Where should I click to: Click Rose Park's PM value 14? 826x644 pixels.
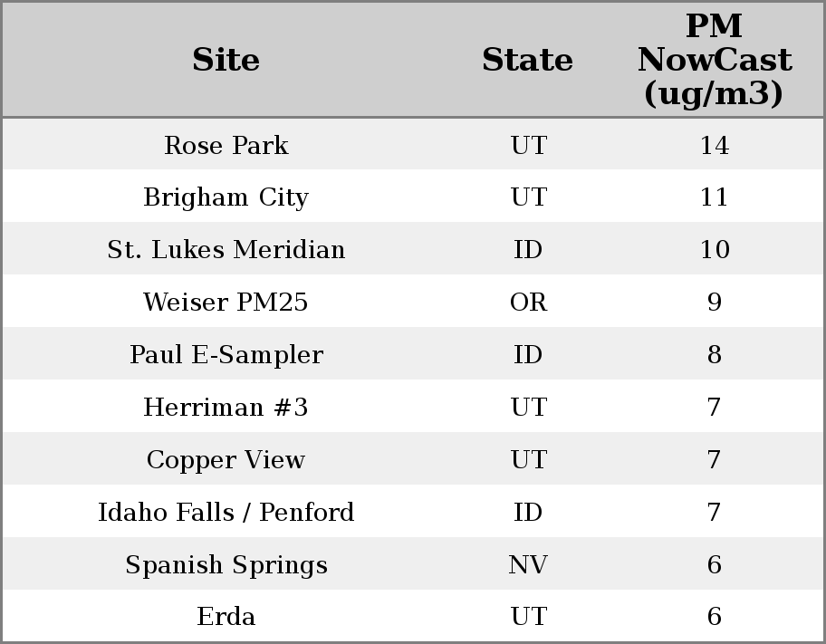714,146
